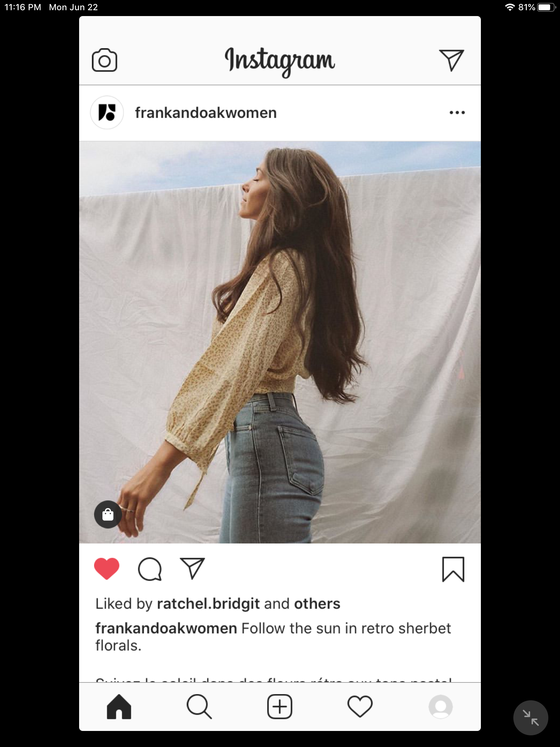Open the Search tab
560x747 pixels.
(199, 707)
